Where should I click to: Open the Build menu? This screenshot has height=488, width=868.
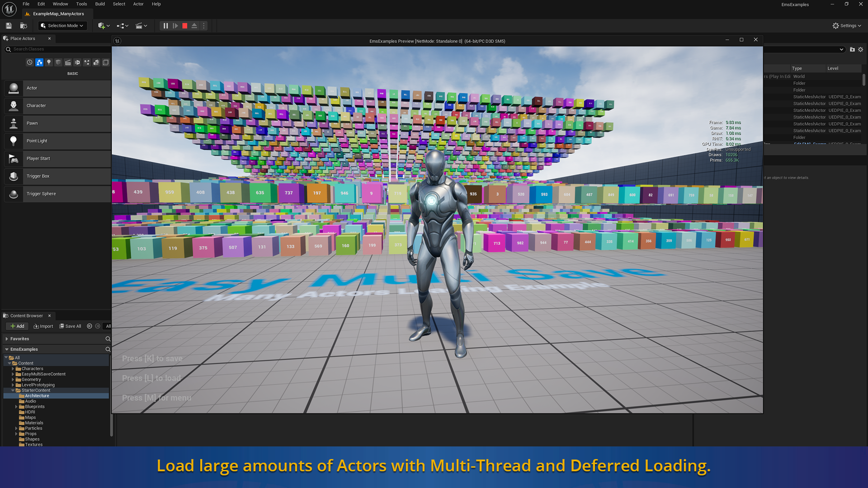(100, 4)
